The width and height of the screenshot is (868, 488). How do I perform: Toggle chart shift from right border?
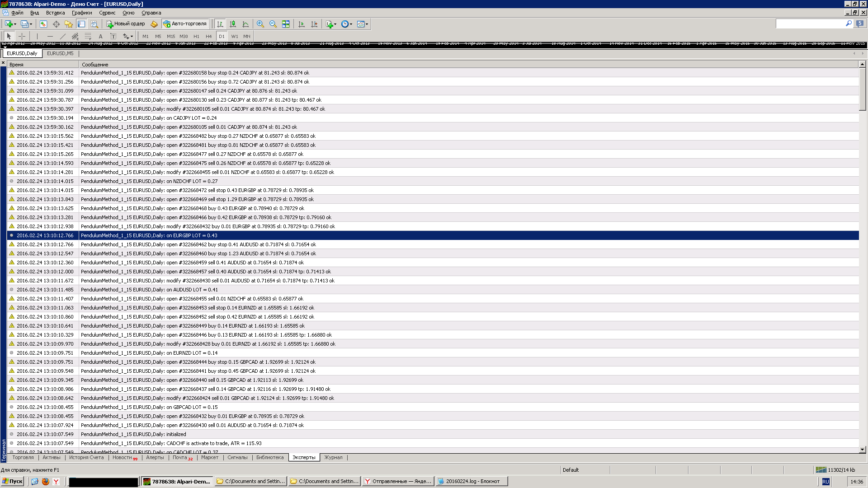314,24
